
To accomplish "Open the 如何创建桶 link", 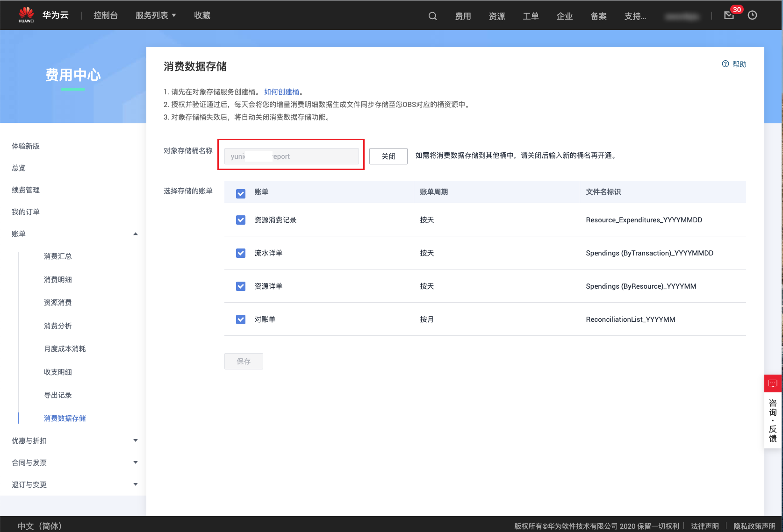I will [281, 92].
